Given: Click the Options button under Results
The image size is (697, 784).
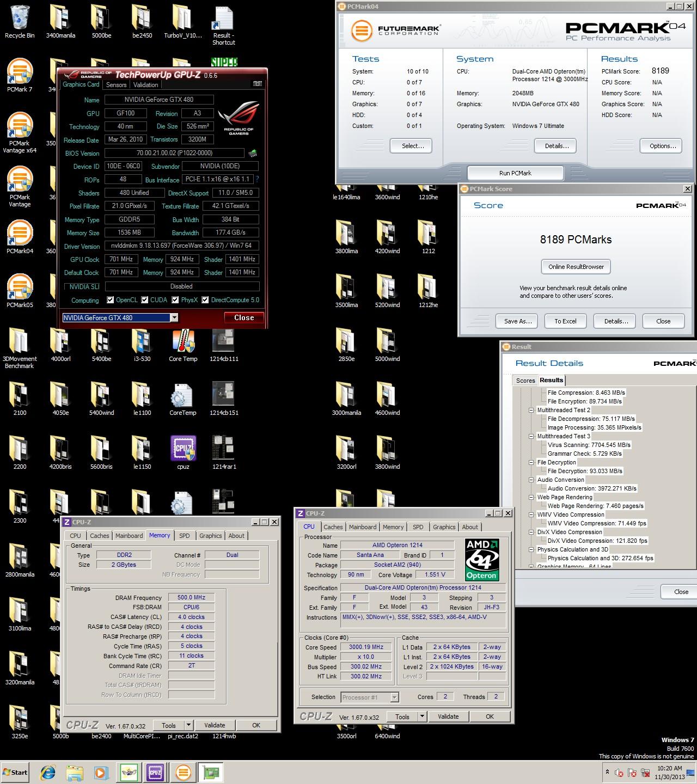Looking at the screenshot, I should [x=662, y=146].
